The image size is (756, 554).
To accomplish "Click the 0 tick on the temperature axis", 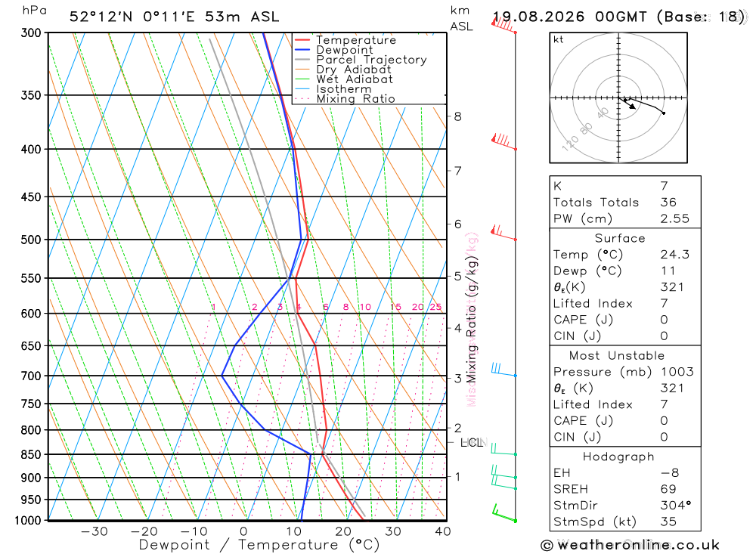I will [x=243, y=532].
